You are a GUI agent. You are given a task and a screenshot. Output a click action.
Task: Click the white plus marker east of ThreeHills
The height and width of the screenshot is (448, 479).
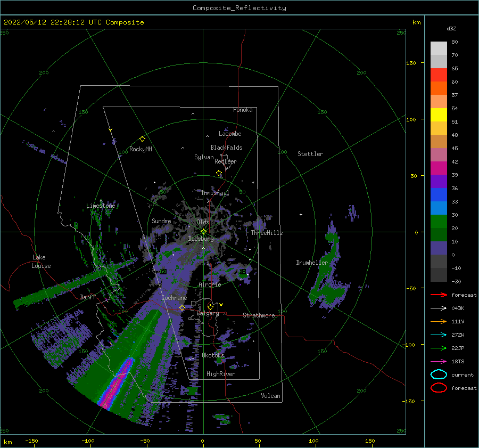pos(301,214)
